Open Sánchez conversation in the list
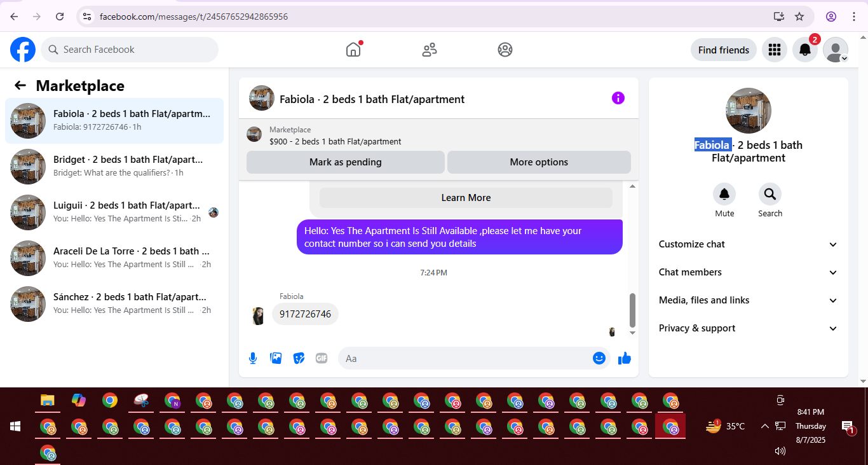This screenshot has width=868, height=465. coord(114,304)
